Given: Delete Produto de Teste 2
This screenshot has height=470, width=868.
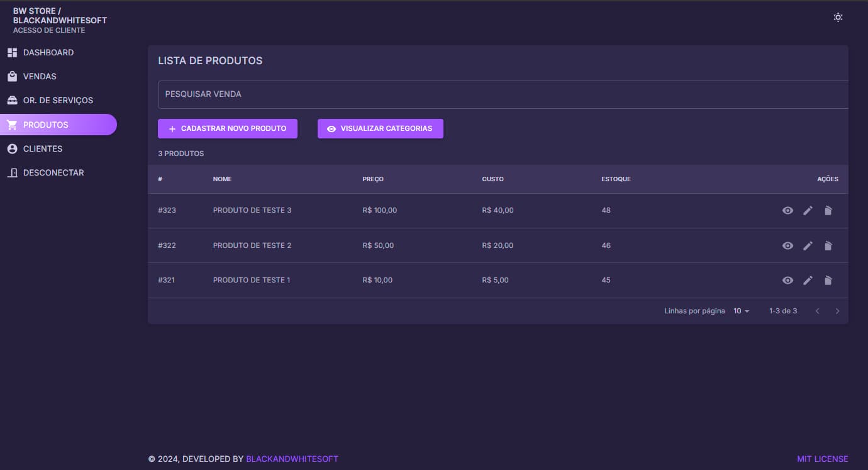Looking at the screenshot, I should pos(828,245).
